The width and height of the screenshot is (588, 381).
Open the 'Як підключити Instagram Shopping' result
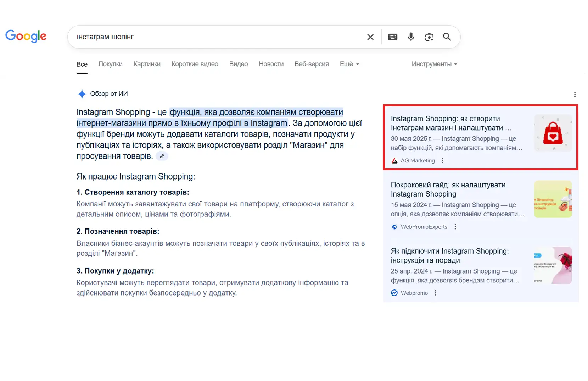pyautogui.click(x=449, y=255)
